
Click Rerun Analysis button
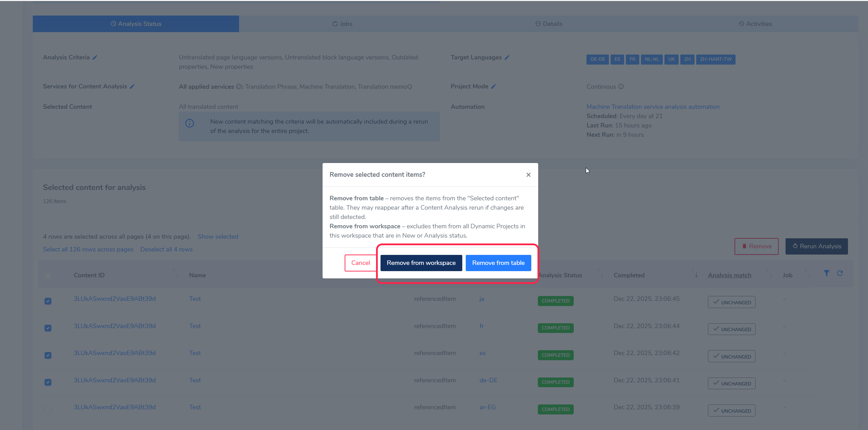point(817,246)
